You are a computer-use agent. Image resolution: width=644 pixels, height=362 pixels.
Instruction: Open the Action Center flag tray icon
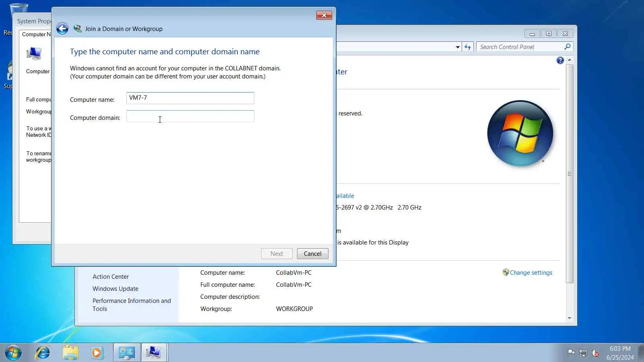tap(571, 353)
